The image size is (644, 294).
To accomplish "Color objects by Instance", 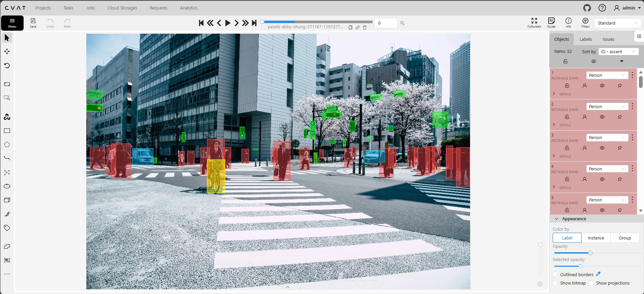I will [596, 238].
